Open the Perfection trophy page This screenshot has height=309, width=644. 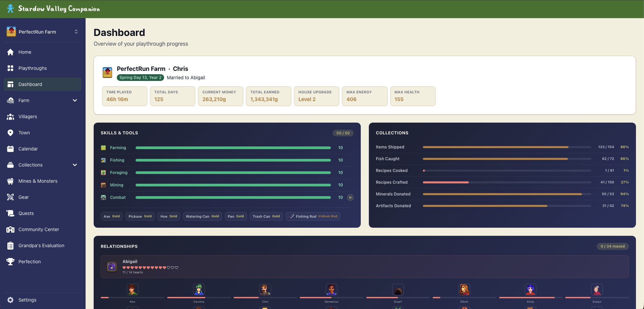point(30,262)
